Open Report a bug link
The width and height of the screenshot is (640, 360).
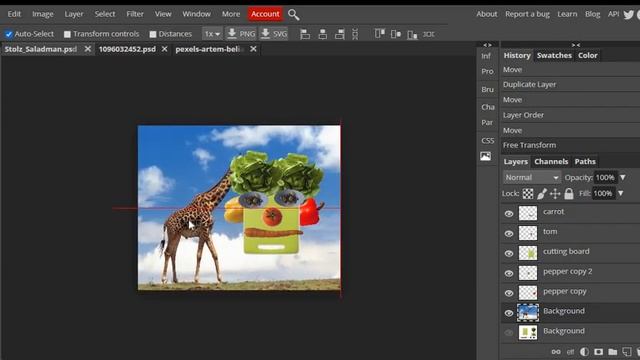pos(527,14)
